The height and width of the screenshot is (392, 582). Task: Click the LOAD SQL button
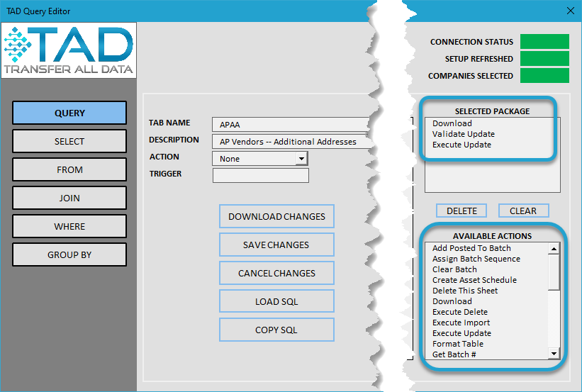coord(276,301)
